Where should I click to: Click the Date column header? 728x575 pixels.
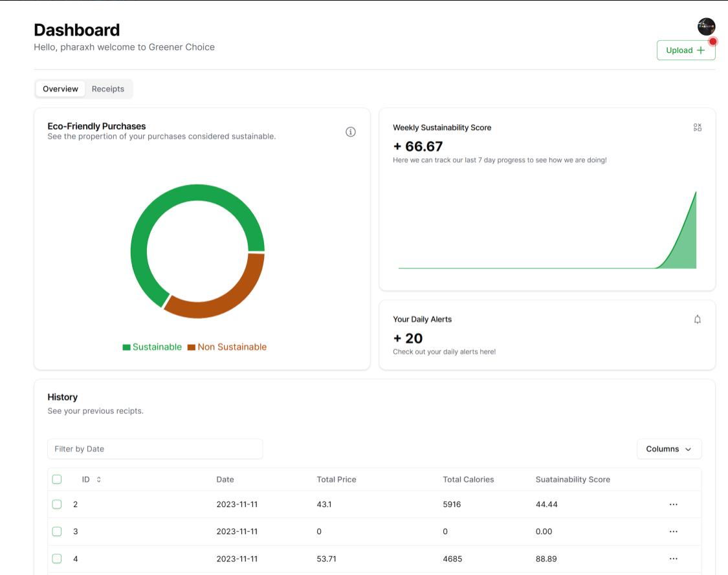(x=225, y=479)
